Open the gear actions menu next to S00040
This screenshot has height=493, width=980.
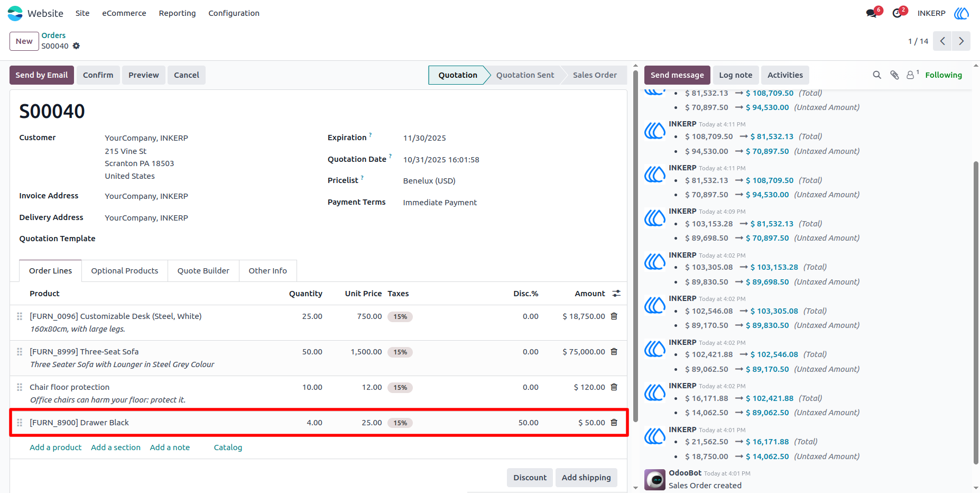(76, 46)
